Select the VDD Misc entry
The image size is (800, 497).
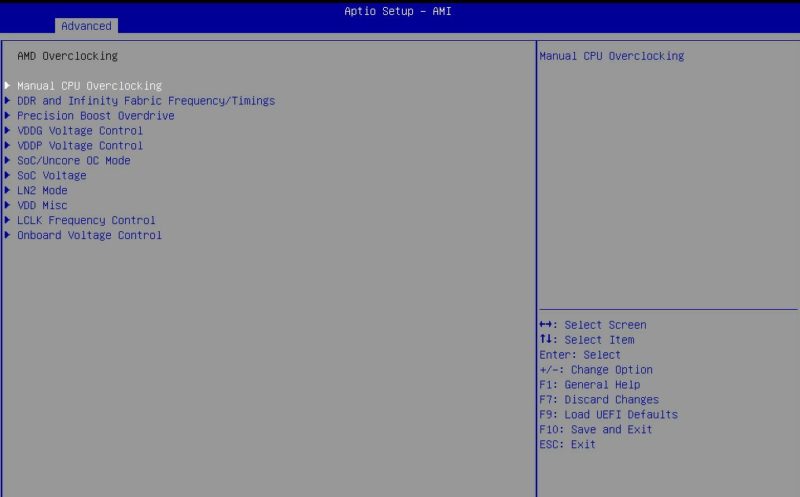[42, 205]
